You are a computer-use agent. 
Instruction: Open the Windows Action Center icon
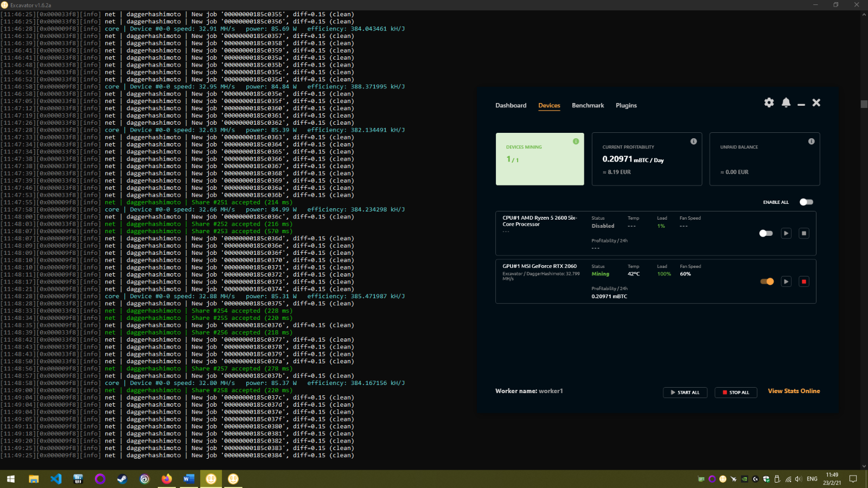tap(853, 479)
